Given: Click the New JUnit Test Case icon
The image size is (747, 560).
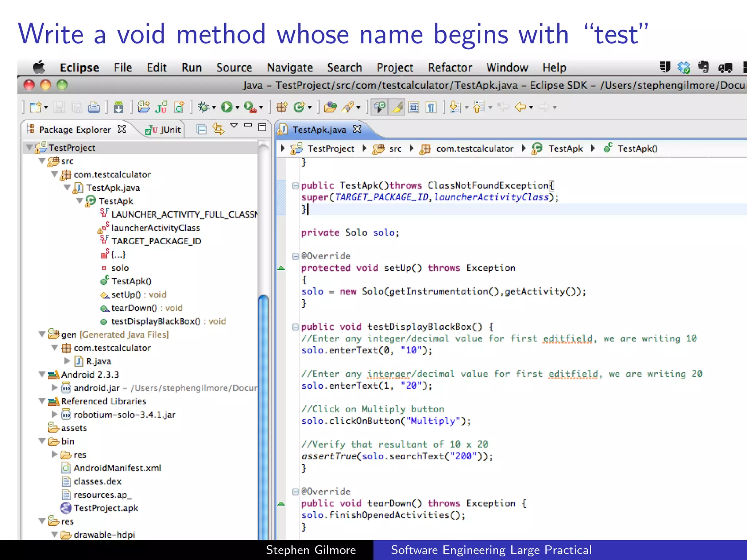Looking at the screenshot, I should click(x=161, y=107).
